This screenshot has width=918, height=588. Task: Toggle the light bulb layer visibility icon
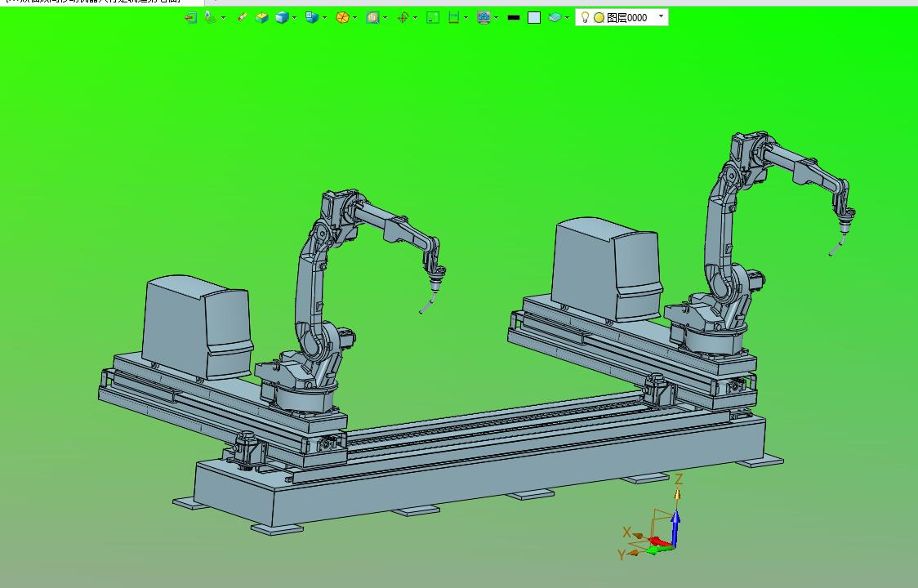point(585,18)
